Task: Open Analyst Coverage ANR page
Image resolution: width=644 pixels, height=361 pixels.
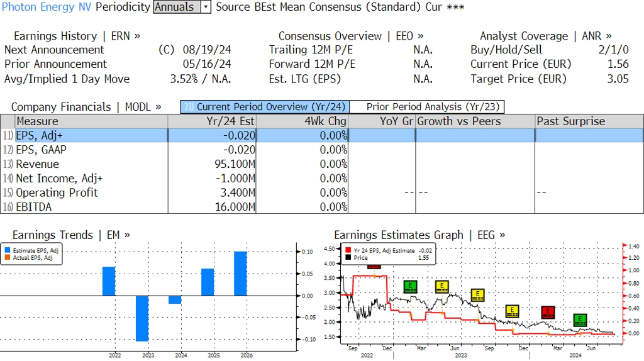Action: [x=546, y=36]
